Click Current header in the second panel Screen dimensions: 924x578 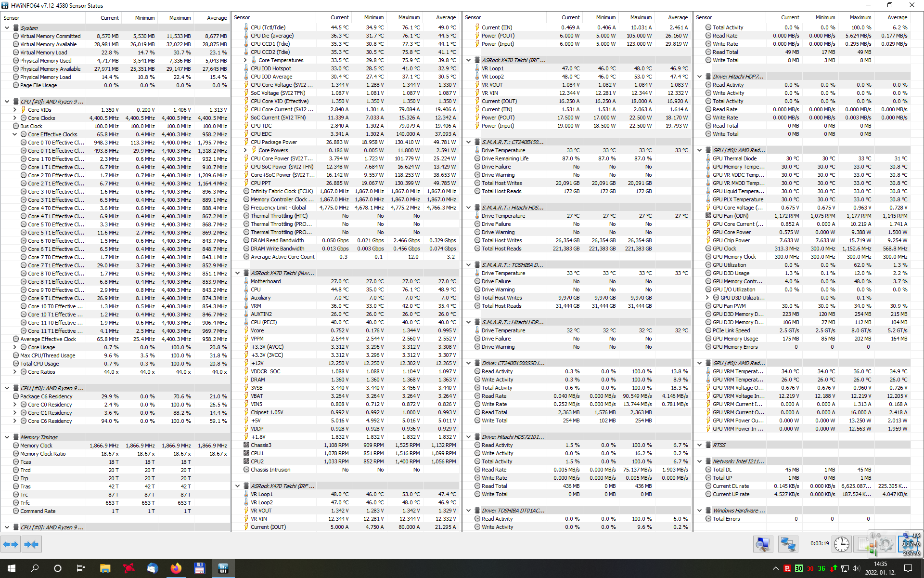point(334,17)
